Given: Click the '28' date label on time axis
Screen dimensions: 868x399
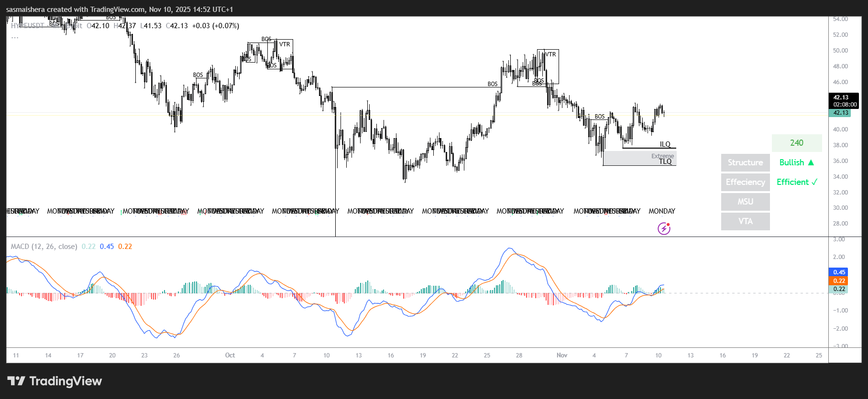Looking at the screenshot, I should [519, 355].
